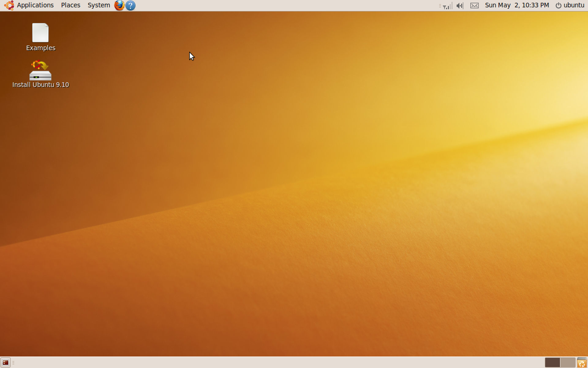This screenshot has width=588, height=368.
Task: Select the Install Ubuntu 9.10 launcher
Action: click(40, 74)
